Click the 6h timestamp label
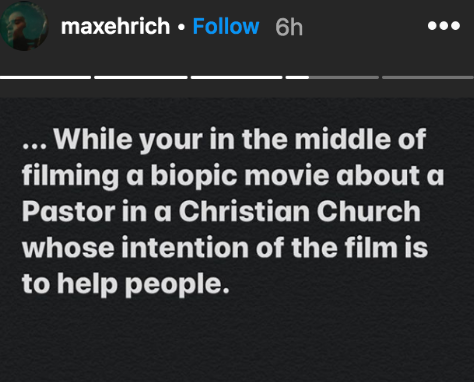The height and width of the screenshot is (382, 474). (x=289, y=27)
